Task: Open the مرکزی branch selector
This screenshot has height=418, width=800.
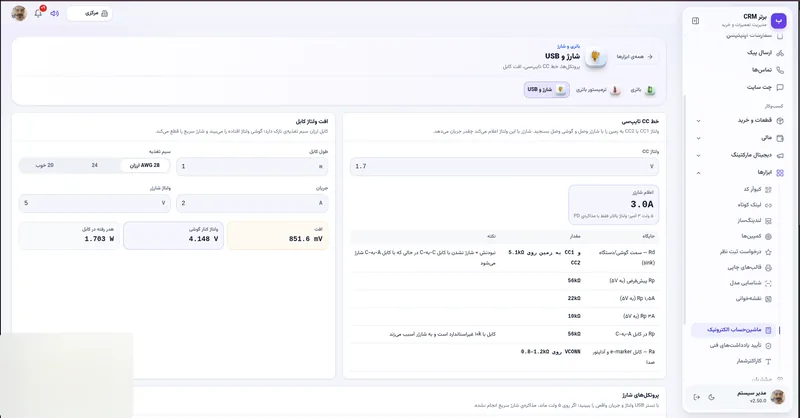Action: (x=90, y=13)
